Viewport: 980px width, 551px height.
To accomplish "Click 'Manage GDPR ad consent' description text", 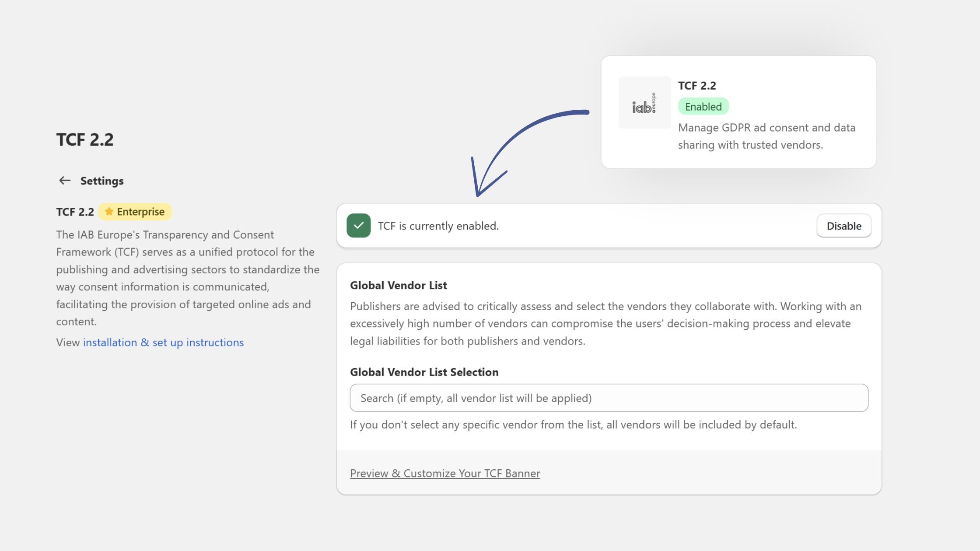I will pos(767,136).
